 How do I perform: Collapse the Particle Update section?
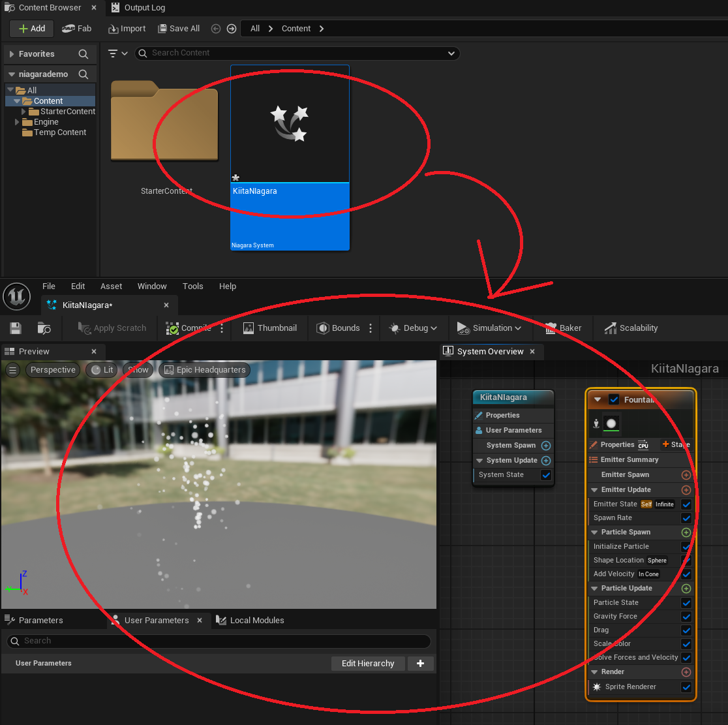594,588
